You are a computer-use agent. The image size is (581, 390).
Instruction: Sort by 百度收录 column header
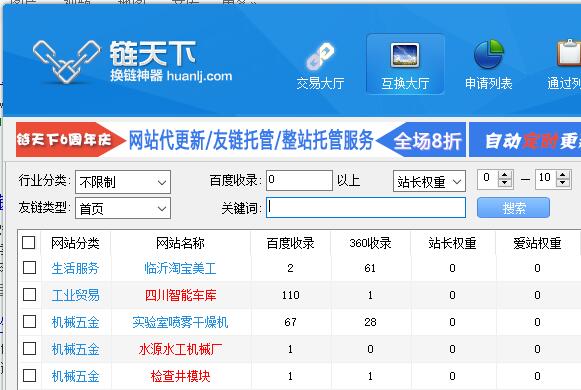tap(290, 243)
